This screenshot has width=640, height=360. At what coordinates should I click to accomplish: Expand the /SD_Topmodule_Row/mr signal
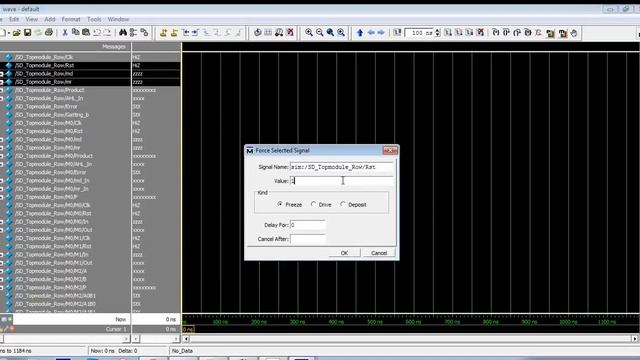point(2,82)
